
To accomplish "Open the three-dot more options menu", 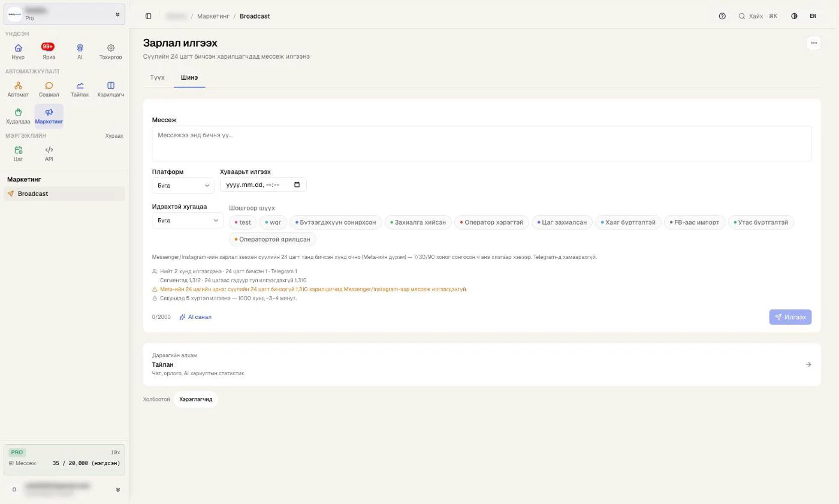I will pyautogui.click(x=813, y=43).
